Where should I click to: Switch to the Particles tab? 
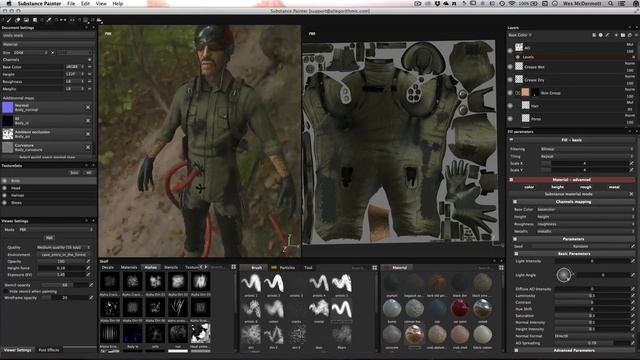click(287, 268)
